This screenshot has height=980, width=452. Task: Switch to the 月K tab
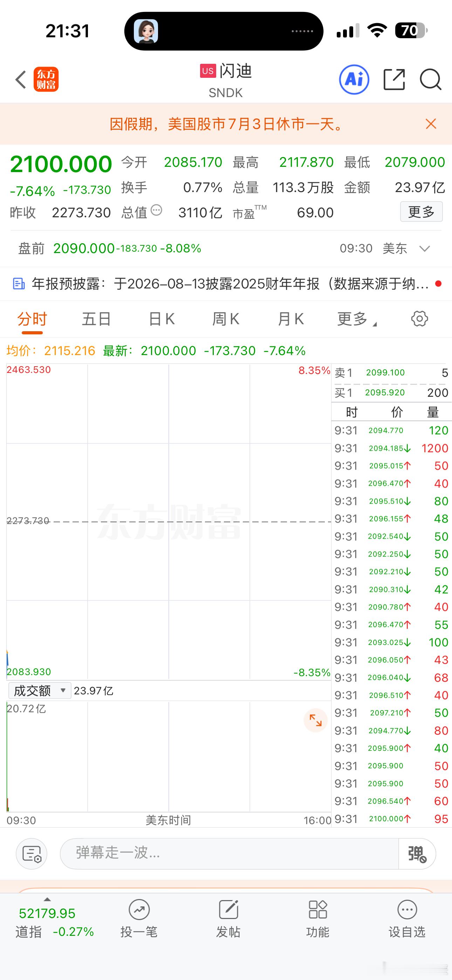coord(291,319)
